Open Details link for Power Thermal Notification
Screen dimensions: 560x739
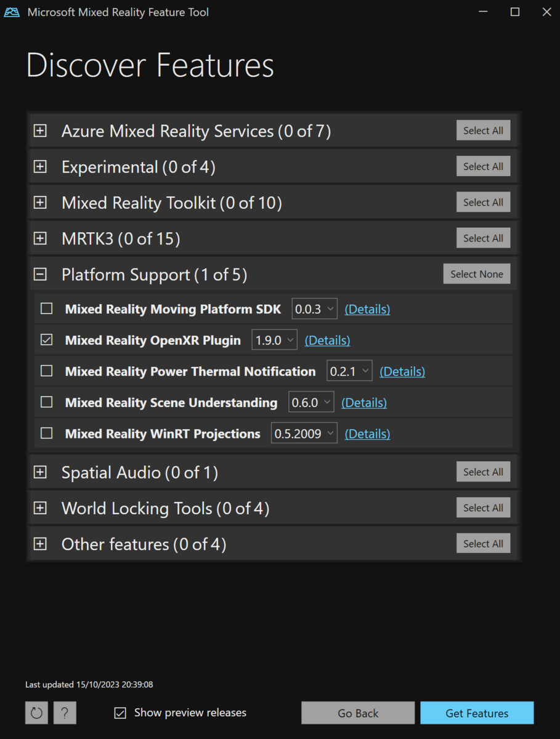click(402, 371)
